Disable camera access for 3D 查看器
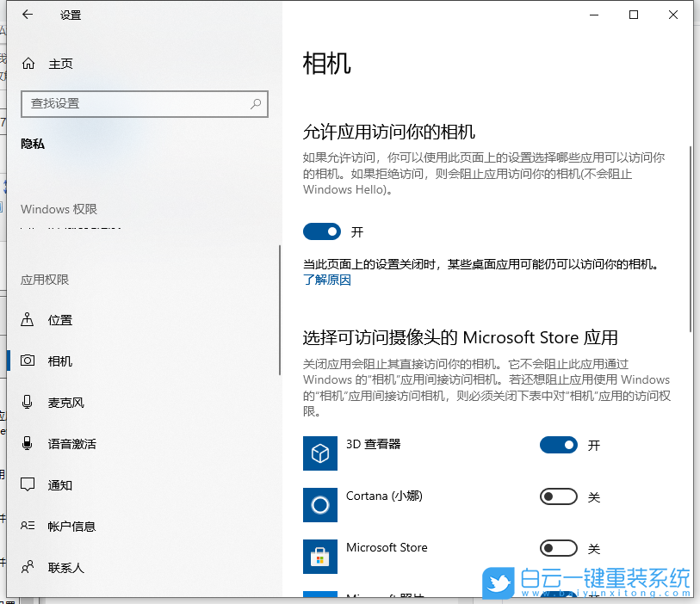Screen dimensions: 700x604 (x=558, y=445)
